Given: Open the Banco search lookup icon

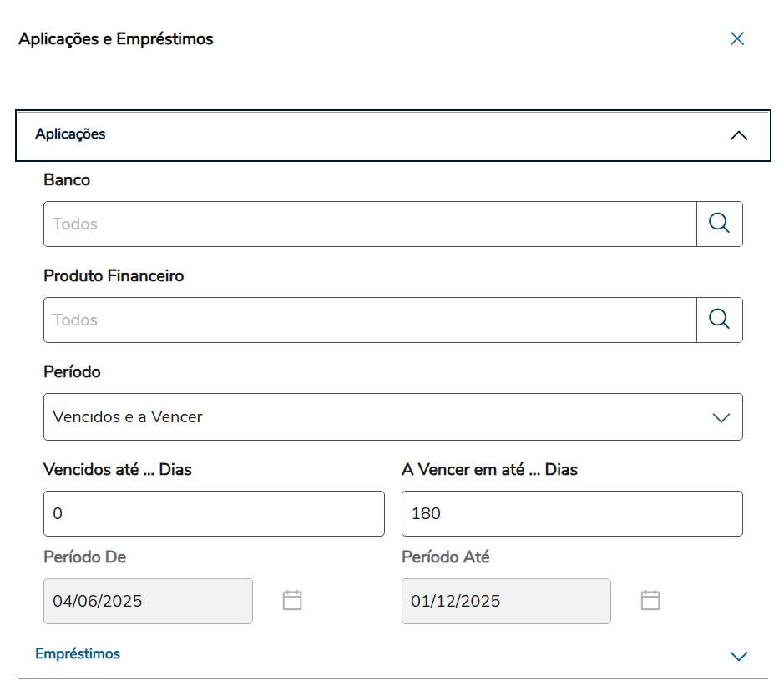Looking at the screenshot, I should pyautogui.click(x=719, y=224).
